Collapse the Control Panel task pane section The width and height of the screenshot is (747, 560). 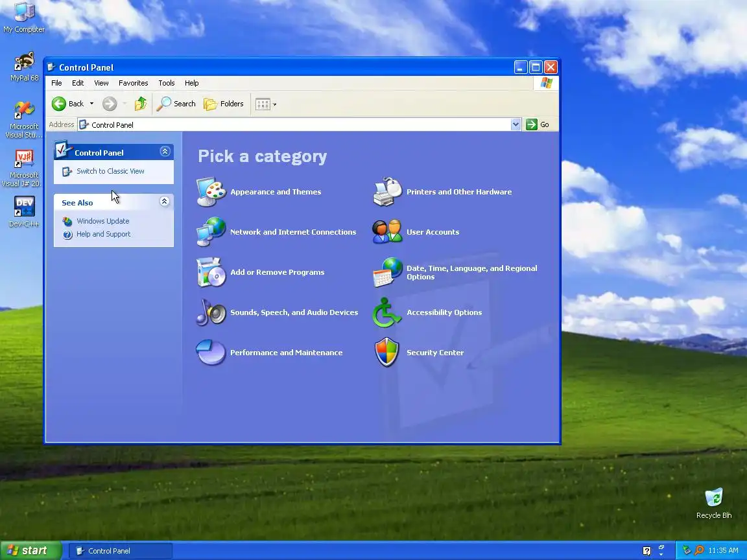pos(165,152)
